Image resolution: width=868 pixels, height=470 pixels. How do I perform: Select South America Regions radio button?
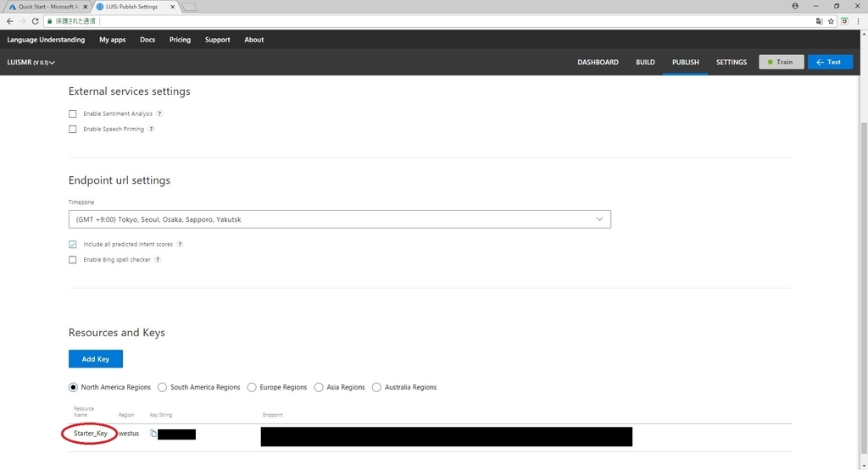(x=162, y=387)
